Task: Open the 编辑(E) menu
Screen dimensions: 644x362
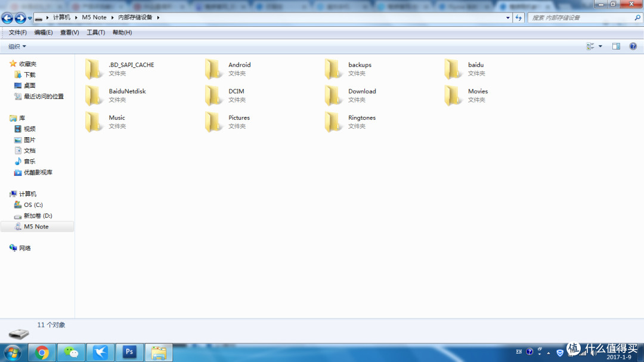Action: pos(43,32)
